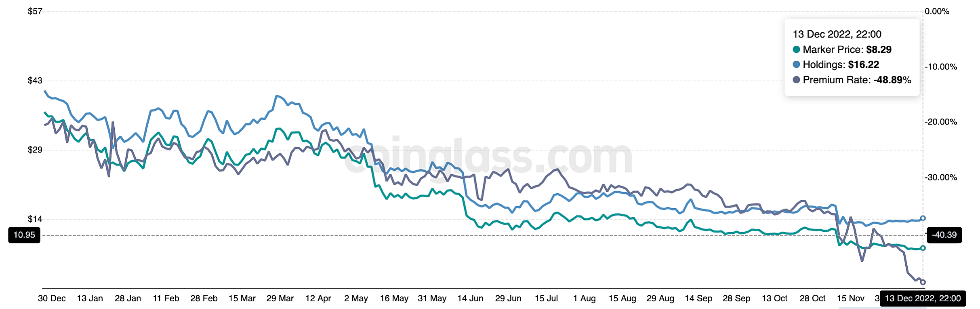Click the black 10.95 price crosshair label
Screen dimensions: 980x309
tap(24, 235)
